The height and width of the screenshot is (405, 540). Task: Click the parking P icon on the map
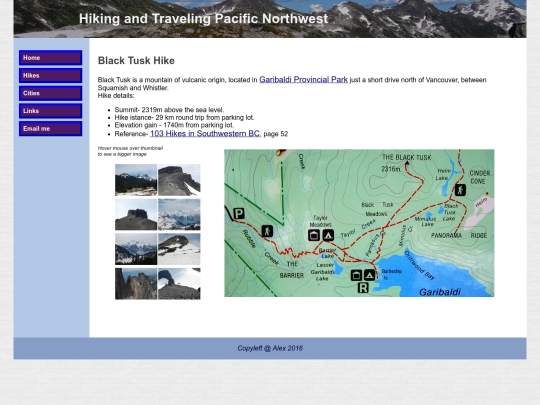tap(239, 214)
